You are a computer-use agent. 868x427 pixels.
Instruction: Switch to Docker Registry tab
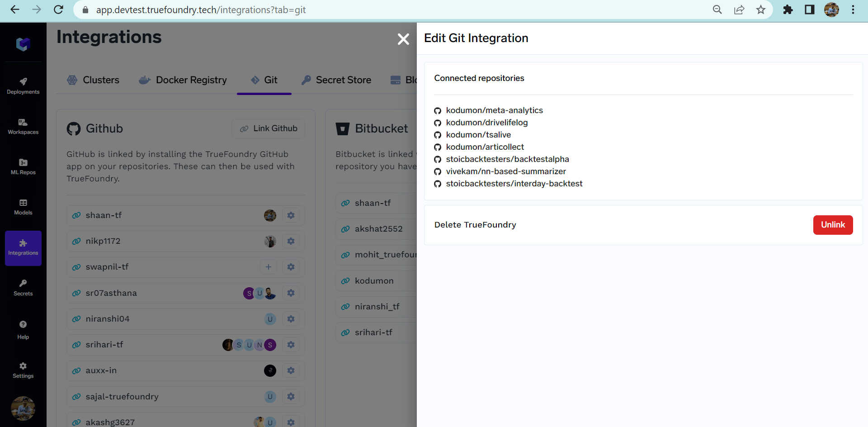tap(183, 80)
